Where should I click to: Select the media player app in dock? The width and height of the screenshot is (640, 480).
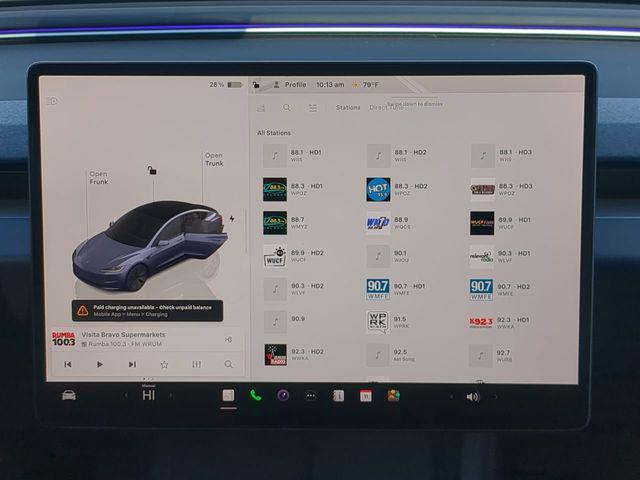228,395
